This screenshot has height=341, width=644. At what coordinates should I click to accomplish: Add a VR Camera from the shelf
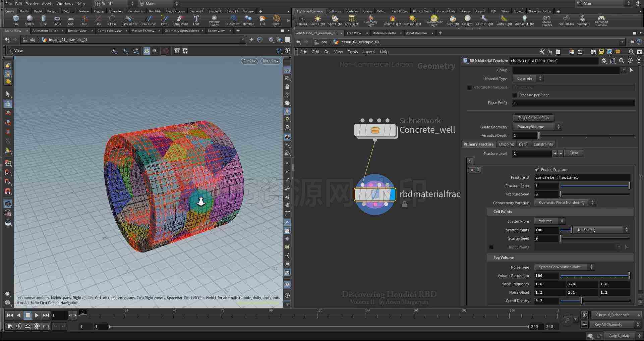(567, 20)
